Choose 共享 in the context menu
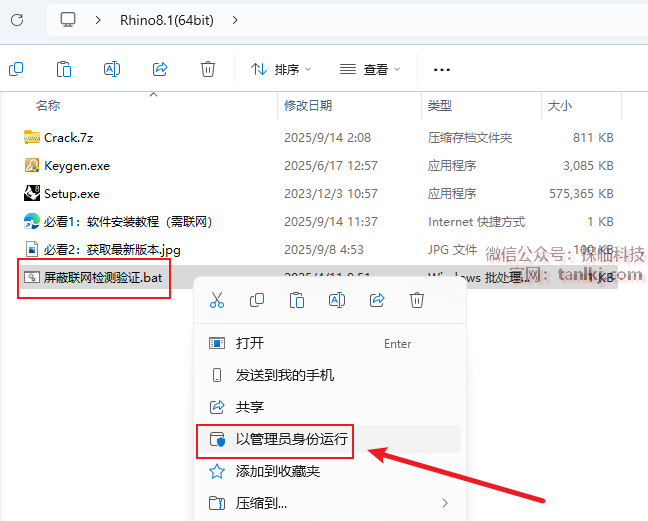 pyautogui.click(x=329, y=407)
